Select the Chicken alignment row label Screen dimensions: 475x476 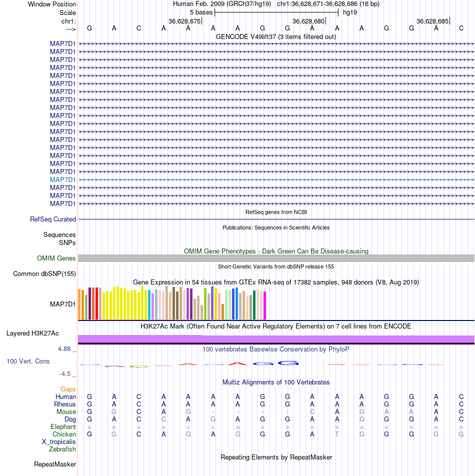click(x=64, y=434)
